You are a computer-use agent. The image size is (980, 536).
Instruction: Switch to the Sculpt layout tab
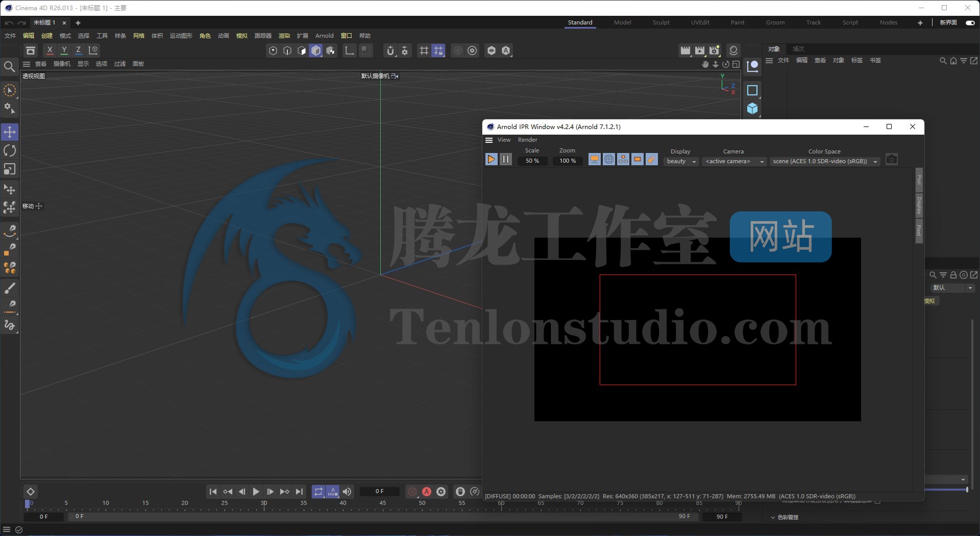[x=660, y=22]
